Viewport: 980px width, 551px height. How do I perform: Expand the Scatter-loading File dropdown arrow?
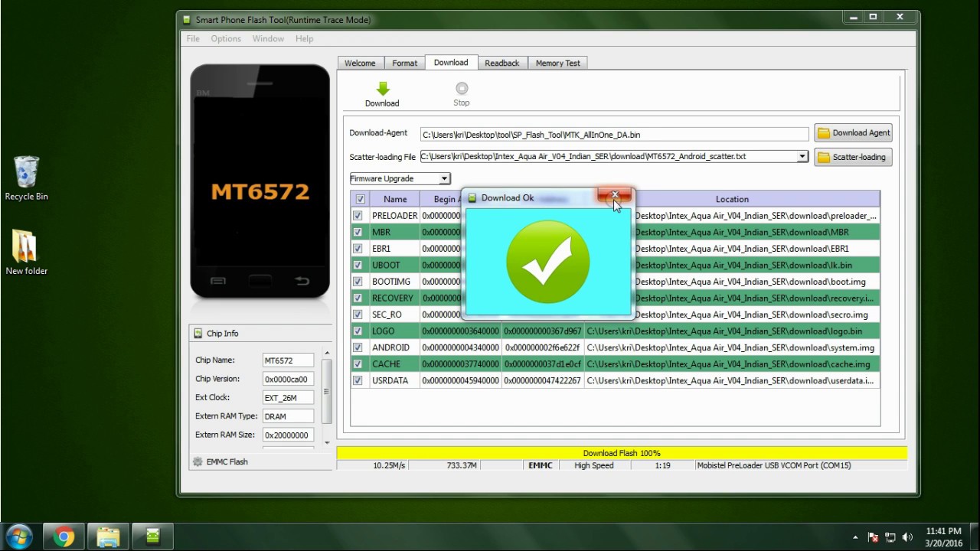click(802, 156)
